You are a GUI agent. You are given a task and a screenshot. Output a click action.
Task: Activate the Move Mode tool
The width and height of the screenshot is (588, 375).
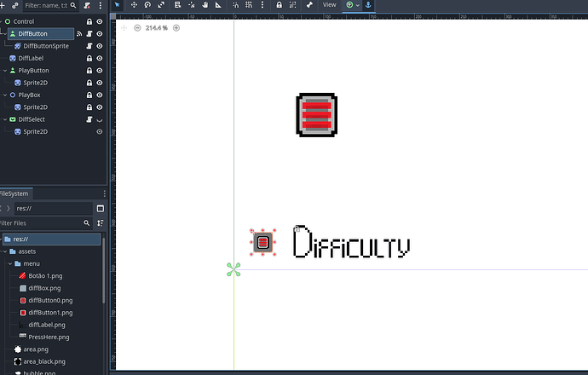[x=134, y=5]
